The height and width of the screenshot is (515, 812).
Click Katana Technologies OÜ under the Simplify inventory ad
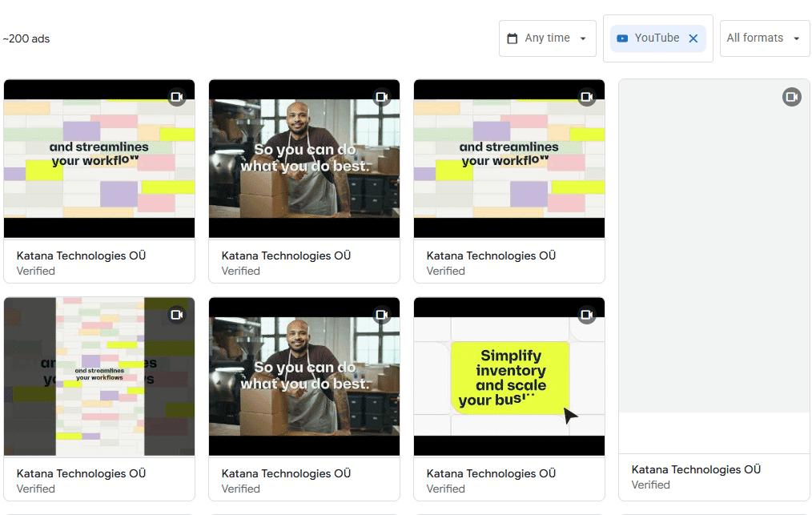coord(492,473)
